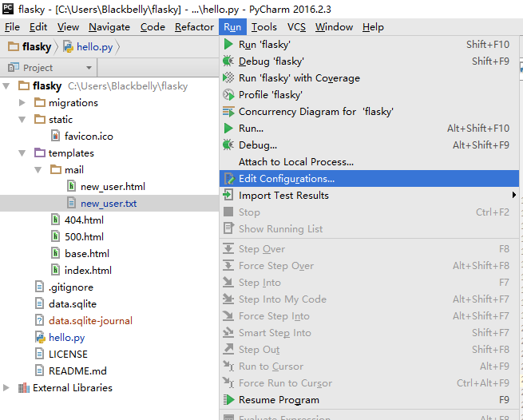
Task: Open the Tools menu
Action: pyautogui.click(x=263, y=27)
